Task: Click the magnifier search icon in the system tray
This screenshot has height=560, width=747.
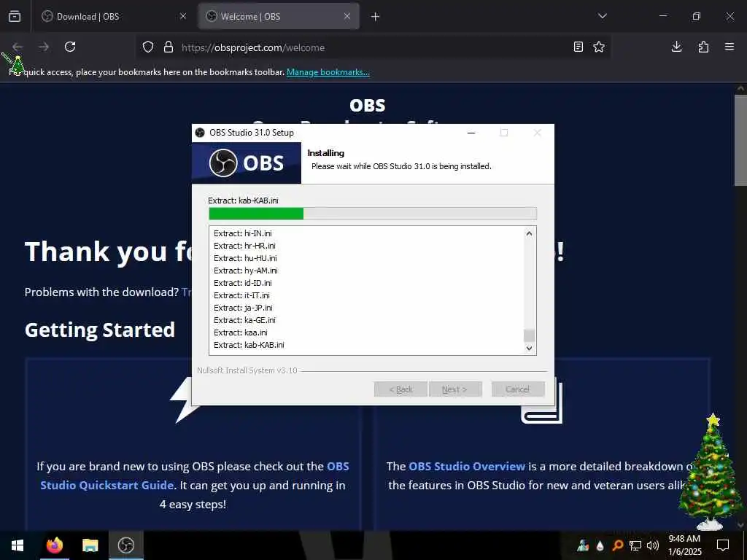Action: point(617,545)
